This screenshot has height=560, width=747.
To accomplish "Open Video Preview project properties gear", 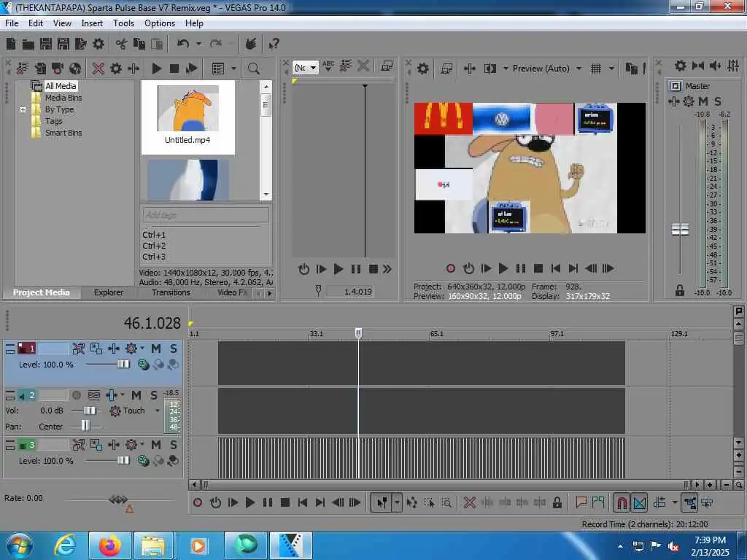I will (x=422, y=69).
